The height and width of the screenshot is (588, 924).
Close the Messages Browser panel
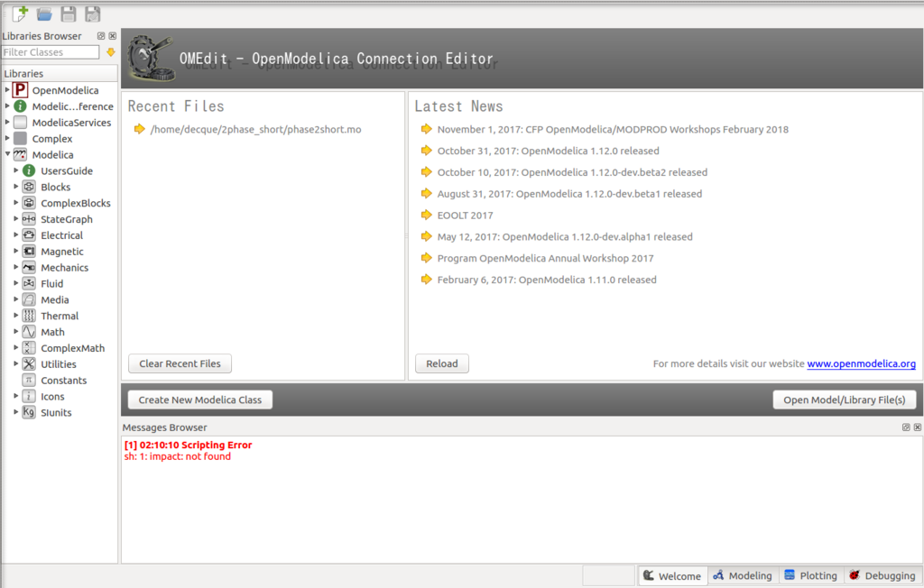pyautogui.click(x=917, y=427)
